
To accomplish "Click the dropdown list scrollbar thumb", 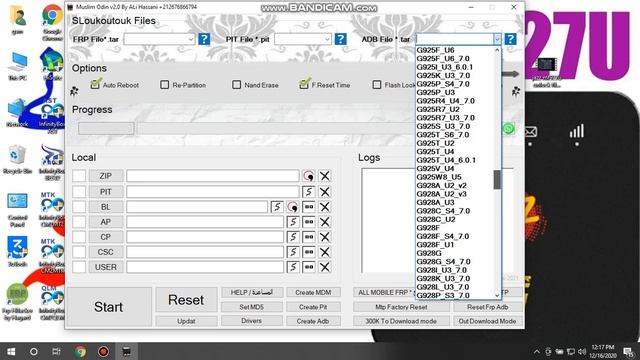I will 497,180.
